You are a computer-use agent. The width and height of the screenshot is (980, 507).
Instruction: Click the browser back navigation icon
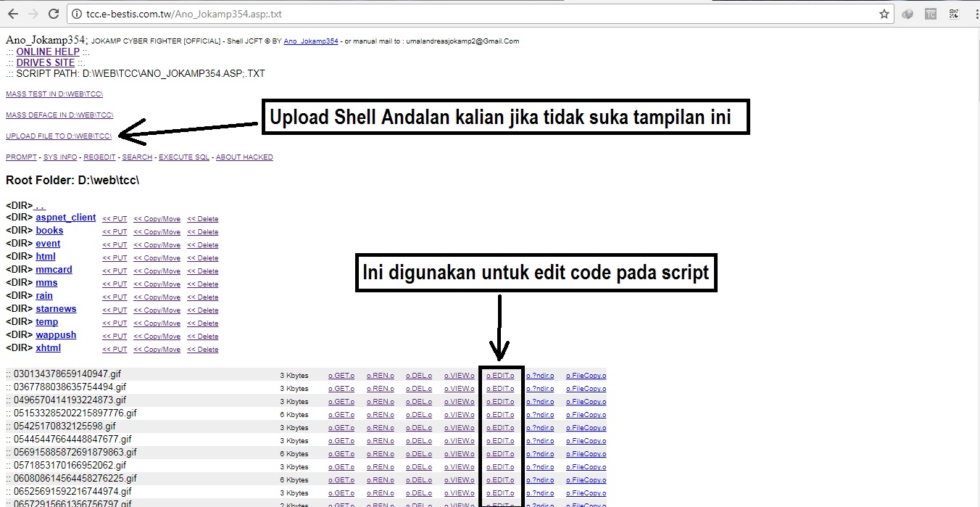click(x=12, y=13)
